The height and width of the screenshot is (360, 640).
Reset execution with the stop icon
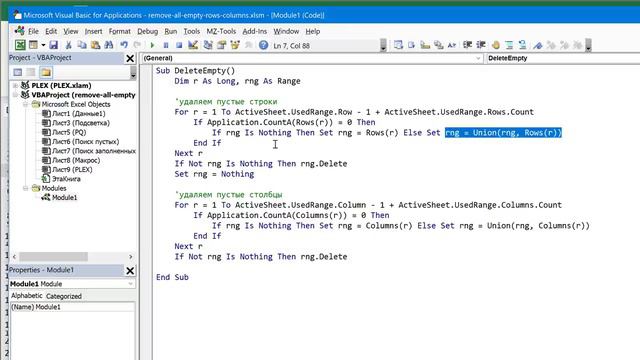click(x=179, y=45)
